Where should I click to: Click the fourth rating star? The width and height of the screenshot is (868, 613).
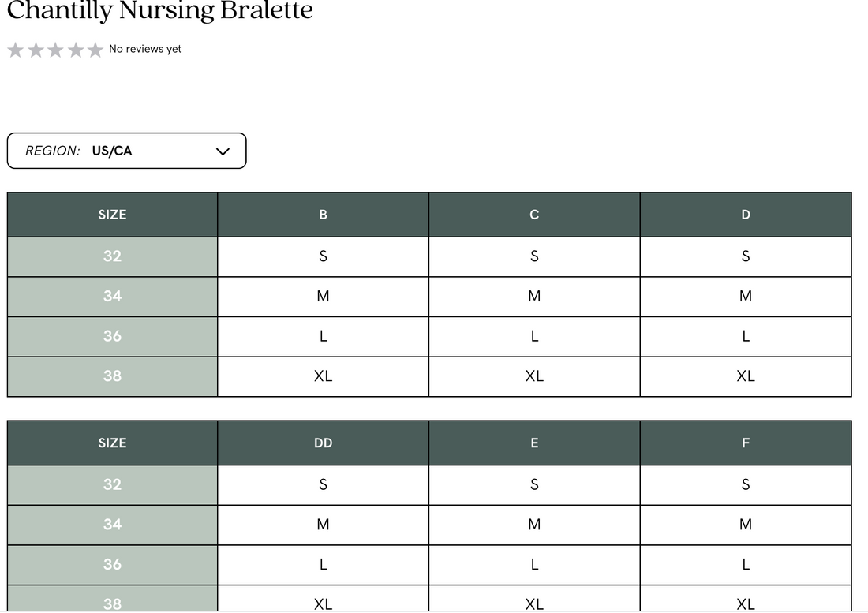click(x=76, y=50)
